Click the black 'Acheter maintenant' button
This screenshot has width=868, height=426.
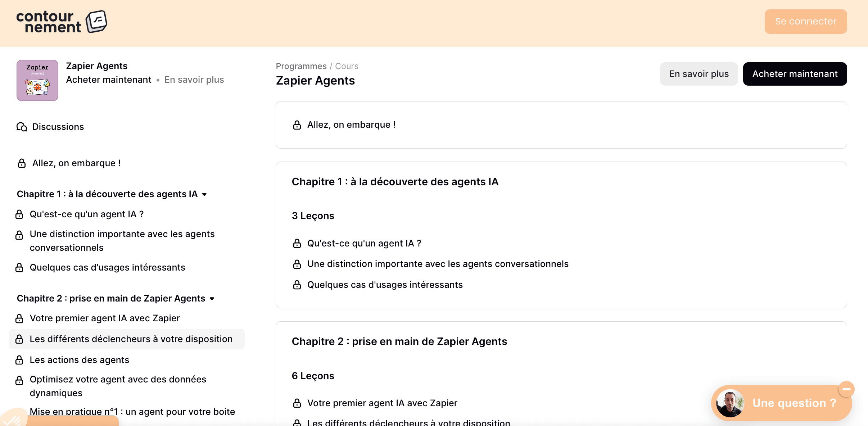coord(795,74)
